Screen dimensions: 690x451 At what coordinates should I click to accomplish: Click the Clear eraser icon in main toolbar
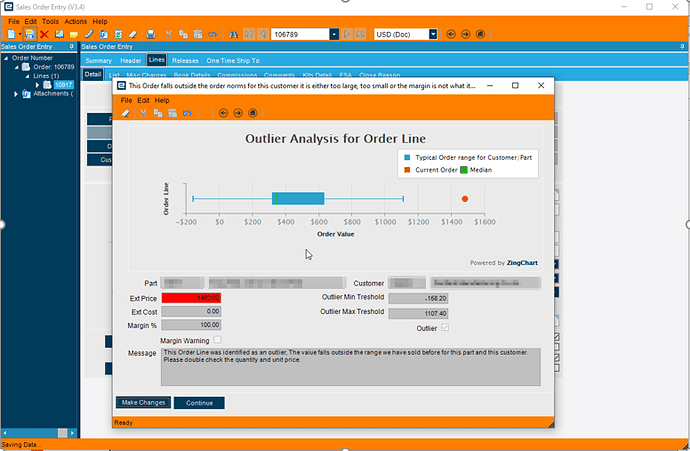coord(133,34)
